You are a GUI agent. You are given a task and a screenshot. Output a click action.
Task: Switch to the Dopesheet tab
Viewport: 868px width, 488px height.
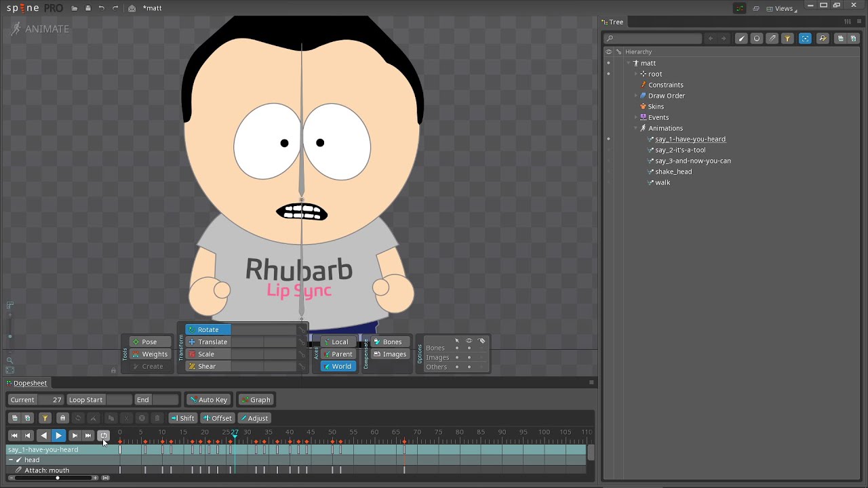[27, 384]
